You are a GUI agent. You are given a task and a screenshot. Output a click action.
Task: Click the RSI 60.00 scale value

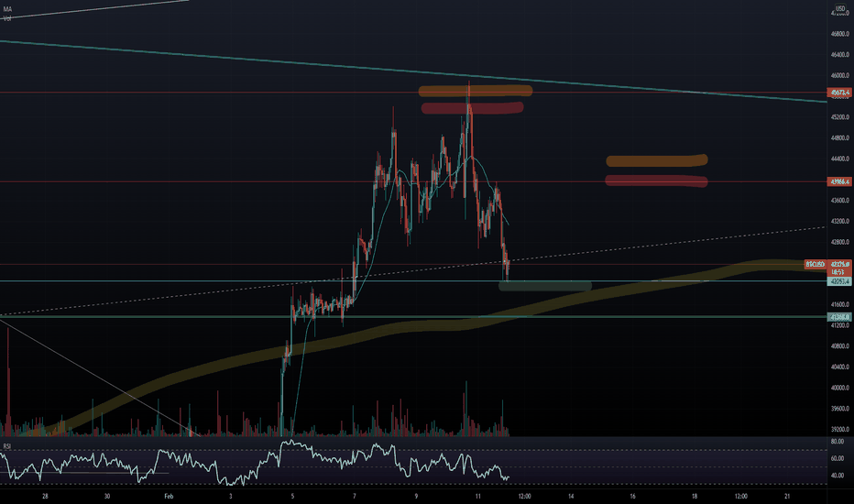pyautogui.click(x=838, y=458)
